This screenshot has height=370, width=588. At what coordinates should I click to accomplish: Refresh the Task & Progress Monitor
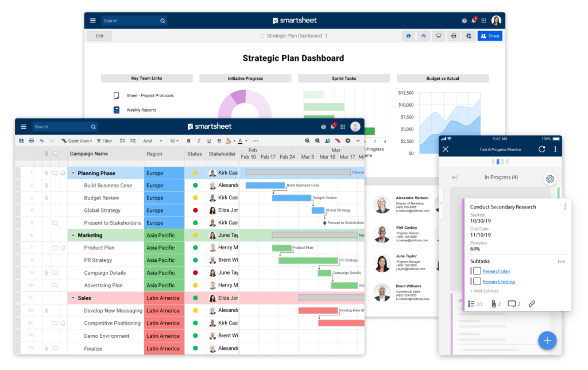click(541, 149)
